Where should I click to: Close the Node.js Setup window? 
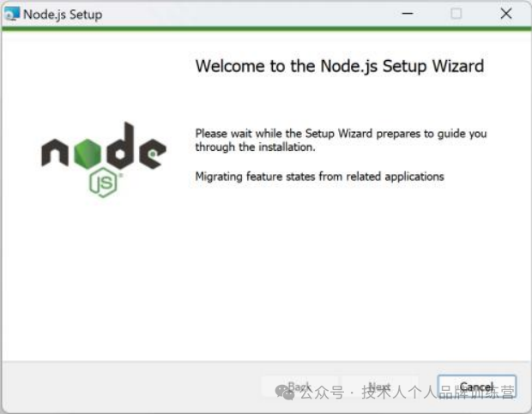click(x=506, y=14)
